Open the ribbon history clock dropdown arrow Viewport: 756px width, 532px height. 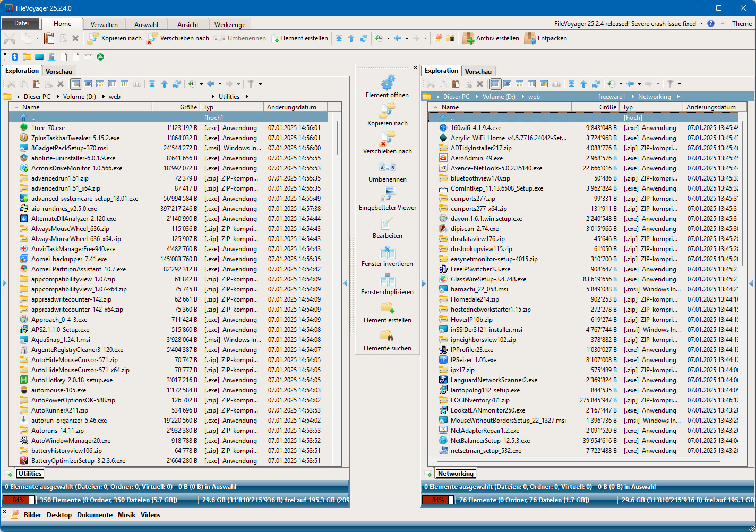388,38
